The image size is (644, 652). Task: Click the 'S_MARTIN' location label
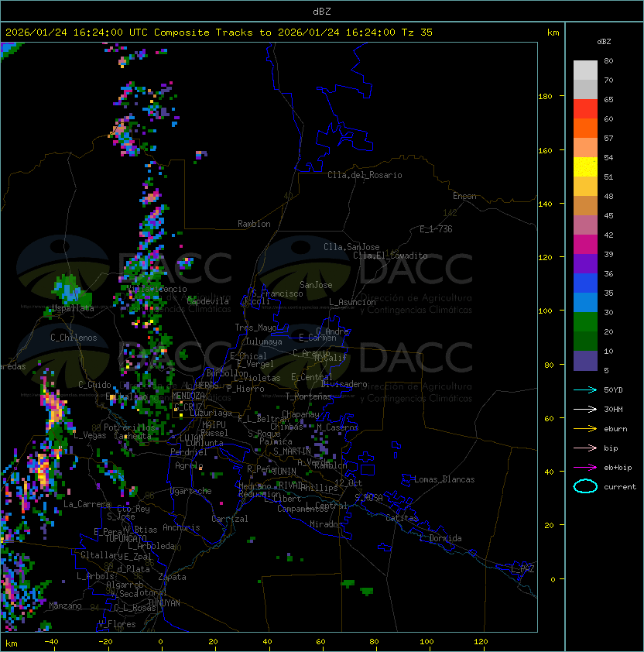point(292,451)
